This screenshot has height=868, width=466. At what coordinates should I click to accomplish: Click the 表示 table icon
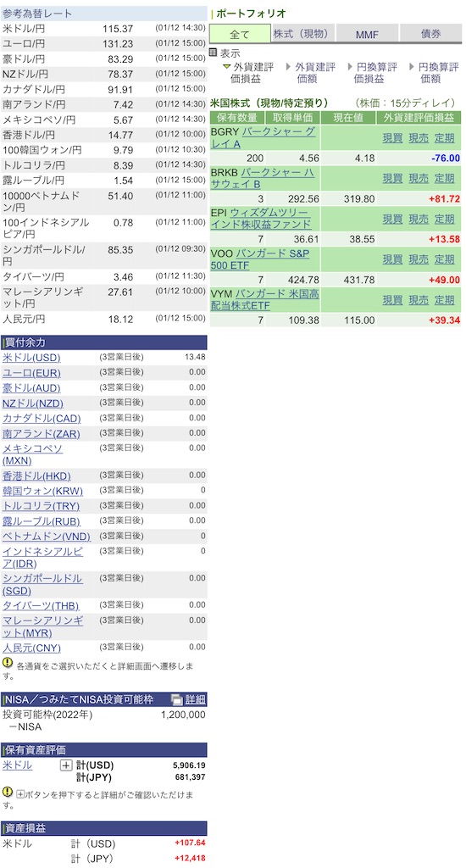[x=213, y=53]
